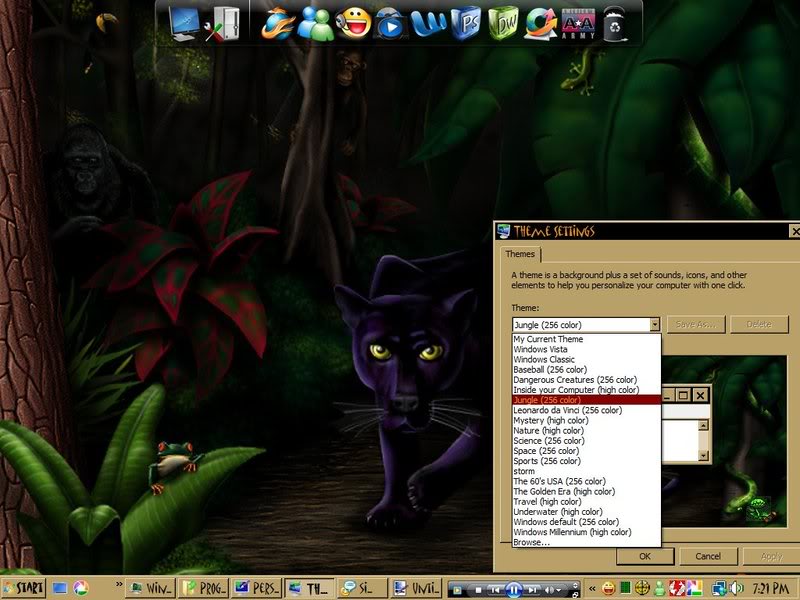Select highlighted Jungle (256 color) list entry
The width and height of the screenshot is (800, 600).
586,400
